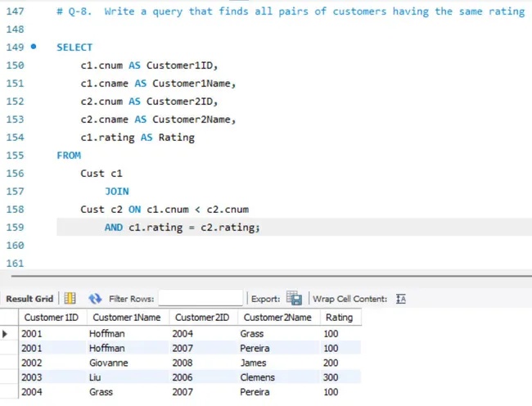
Task: Click the Result Grid view icon
Action: coord(70,299)
